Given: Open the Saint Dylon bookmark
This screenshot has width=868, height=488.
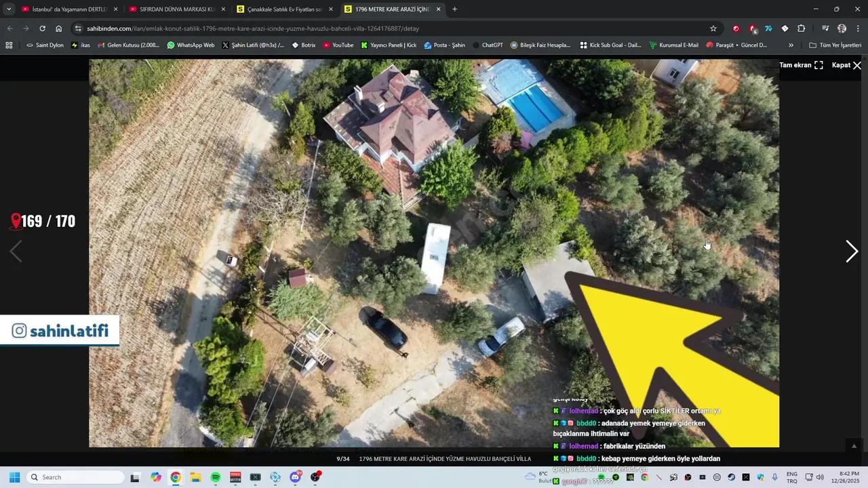Looking at the screenshot, I should [45, 45].
